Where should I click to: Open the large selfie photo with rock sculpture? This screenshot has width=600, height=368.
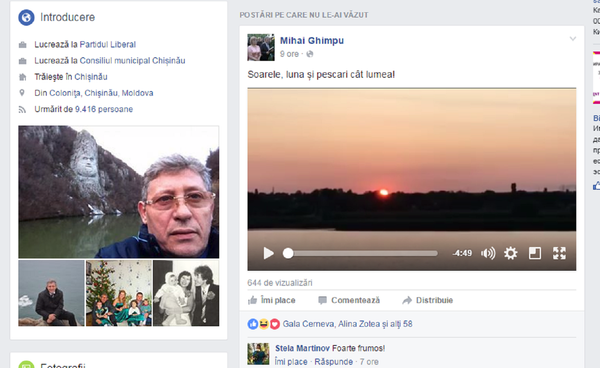pos(119,192)
